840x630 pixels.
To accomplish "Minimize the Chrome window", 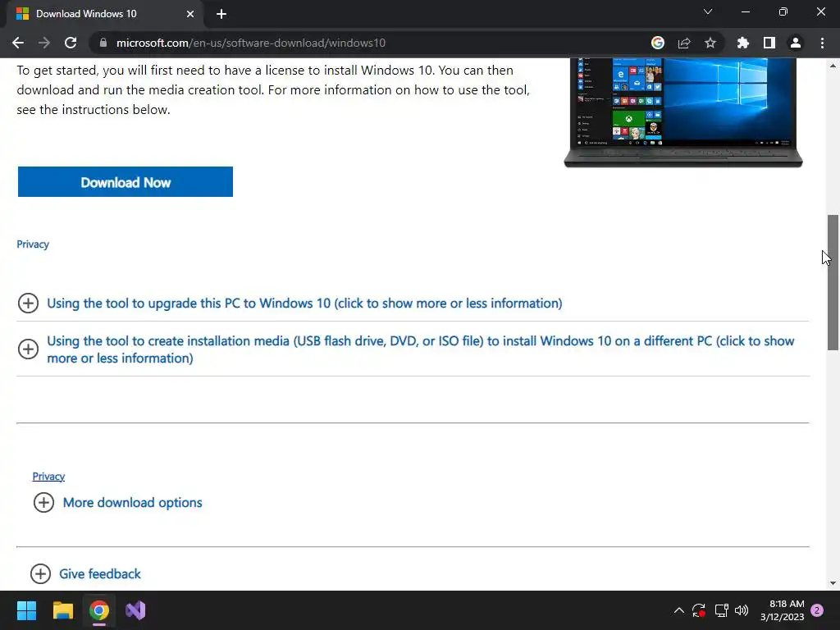I will (746, 11).
